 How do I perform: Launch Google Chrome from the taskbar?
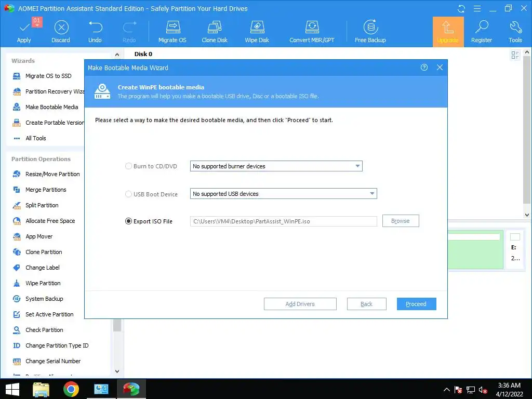[71, 390]
